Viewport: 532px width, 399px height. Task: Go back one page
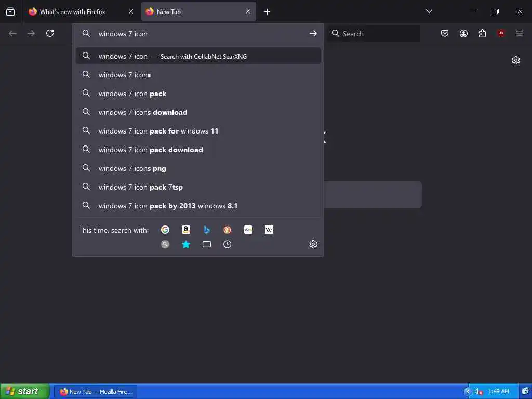click(12, 33)
